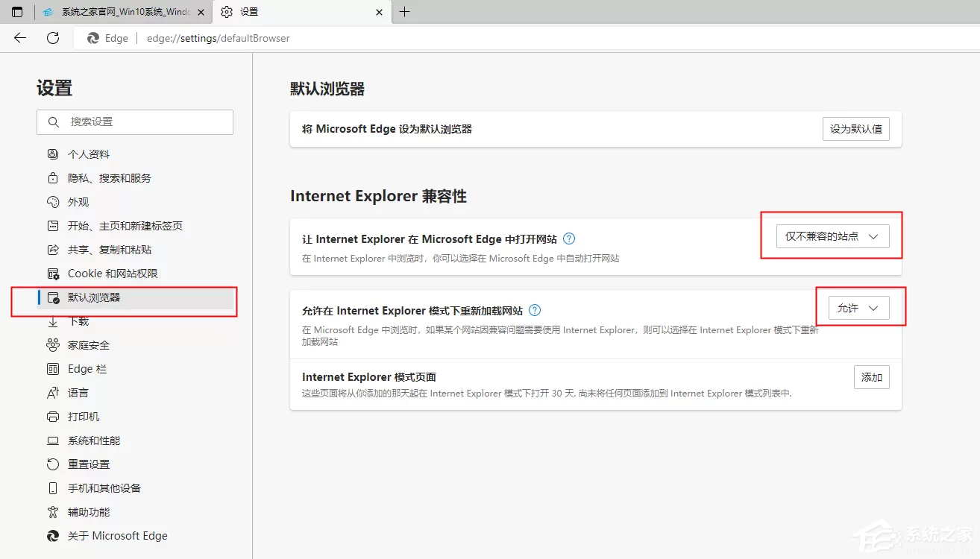Click the text 将 Microsoft Edge 设为默认浏览器
The width and height of the screenshot is (980, 559).
(387, 129)
